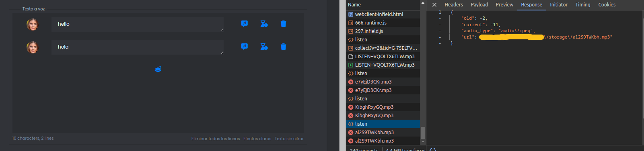This screenshot has height=151, width=644.
Task: Select the first failed al2S9TWKbh.mp3 request
Action: pos(383,132)
